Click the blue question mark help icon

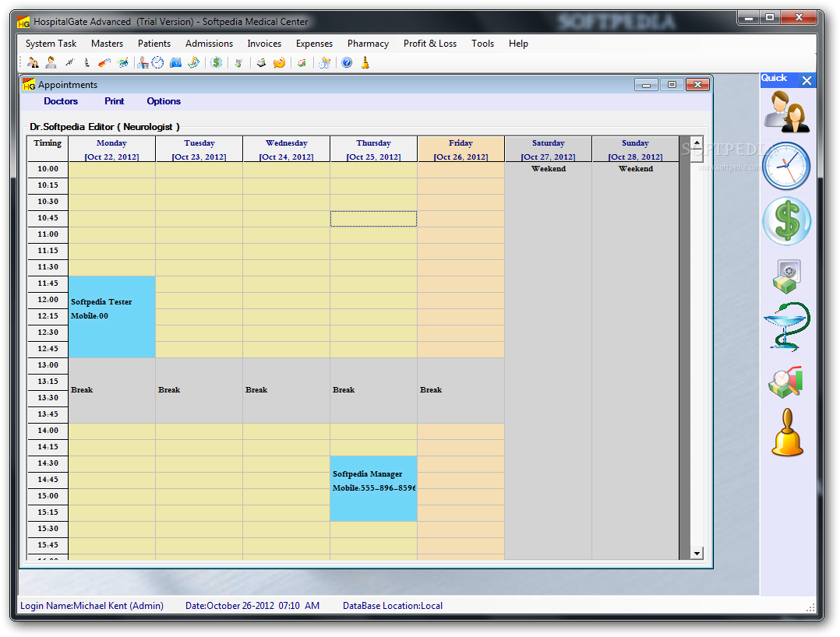point(348,62)
